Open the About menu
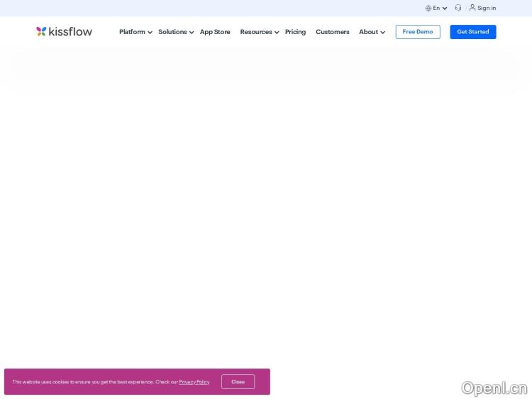The height and width of the screenshot is (399, 532). [x=368, y=31]
